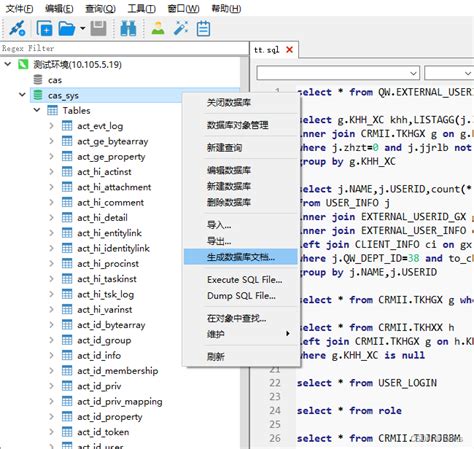
Task: Click the connect database plug icon
Action: pyautogui.click(x=17, y=28)
